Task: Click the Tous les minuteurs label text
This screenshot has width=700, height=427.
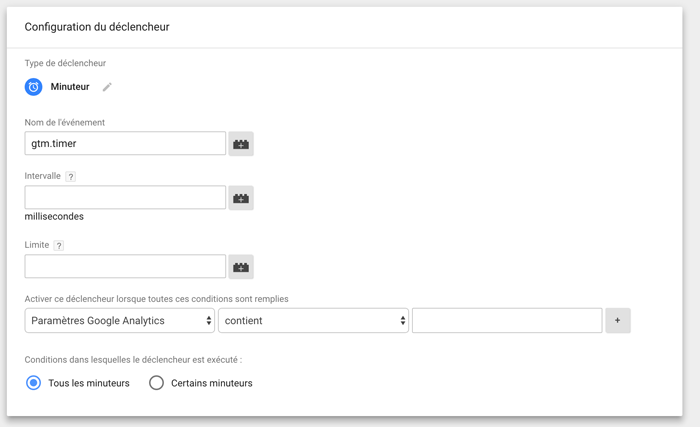Action: 89,383
